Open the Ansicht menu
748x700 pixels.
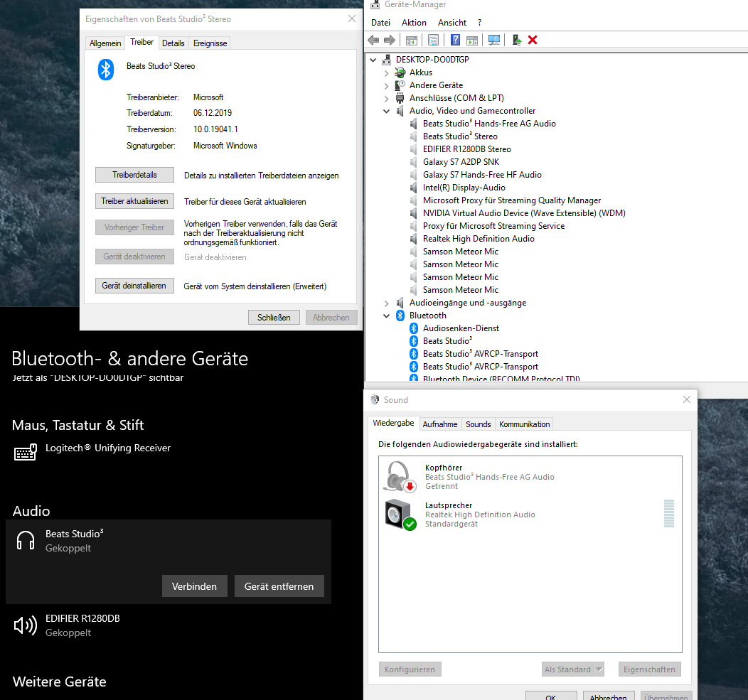(452, 23)
